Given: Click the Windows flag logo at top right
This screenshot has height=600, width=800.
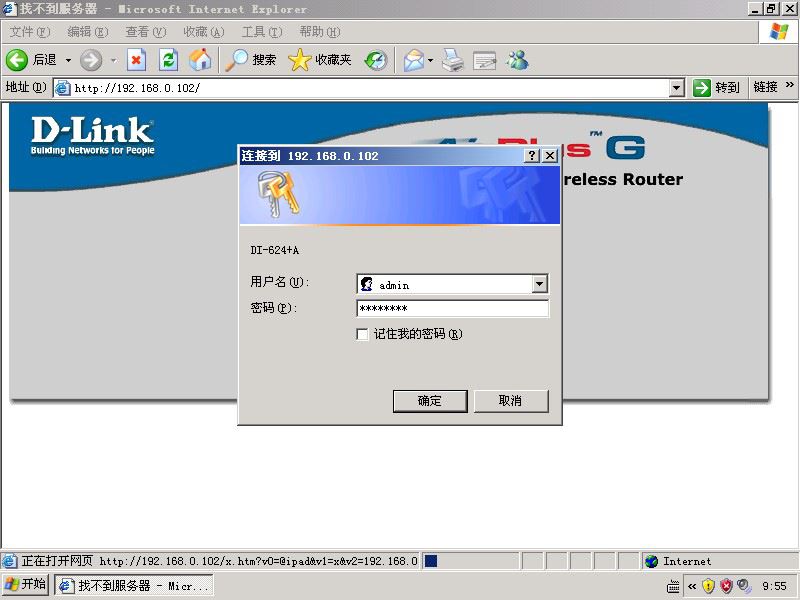Looking at the screenshot, I should click(x=779, y=32).
